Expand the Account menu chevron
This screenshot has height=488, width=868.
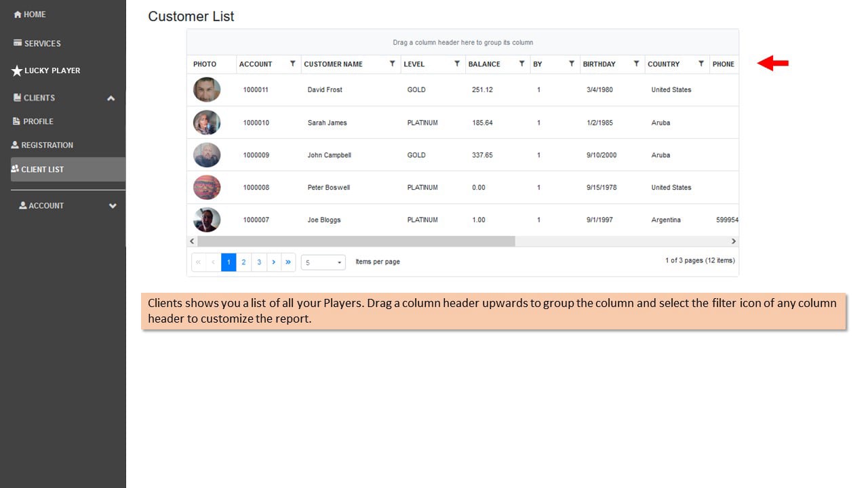pos(113,206)
